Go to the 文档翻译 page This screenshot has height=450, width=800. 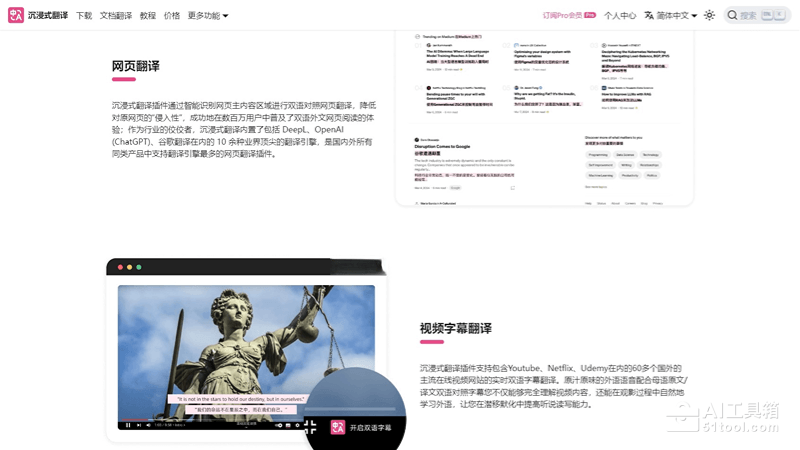point(116,15)
